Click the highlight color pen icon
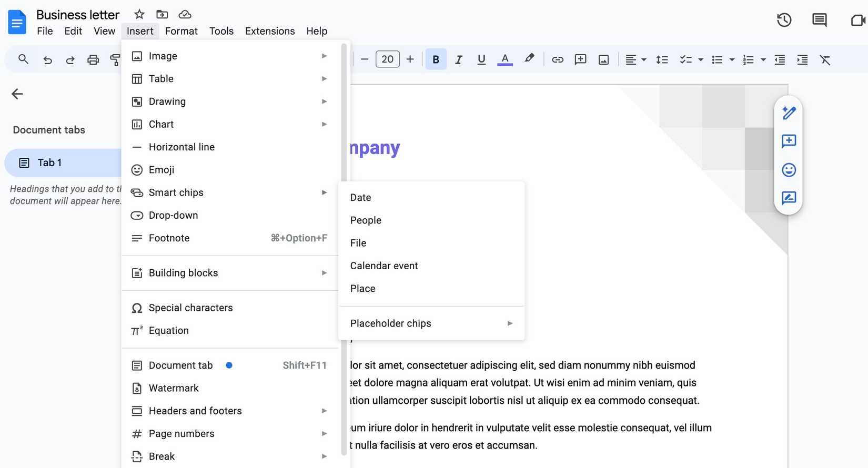The height and width of the screenshot is (468, 868). 529,59
